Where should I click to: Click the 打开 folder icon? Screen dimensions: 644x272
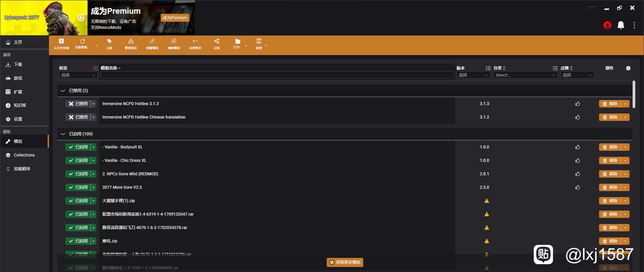coord(237,44)
